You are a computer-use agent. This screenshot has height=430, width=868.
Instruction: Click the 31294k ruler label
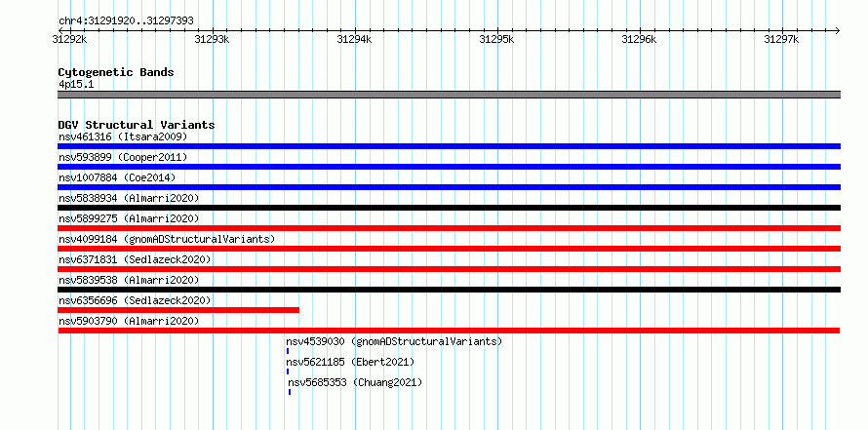click(x=354, y=39)
